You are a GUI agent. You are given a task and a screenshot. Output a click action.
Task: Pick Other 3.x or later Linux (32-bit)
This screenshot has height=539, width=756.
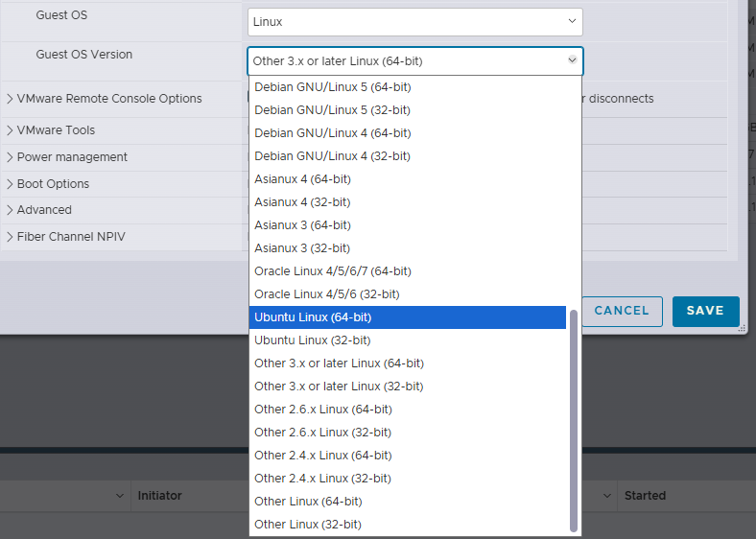point(408,387)
